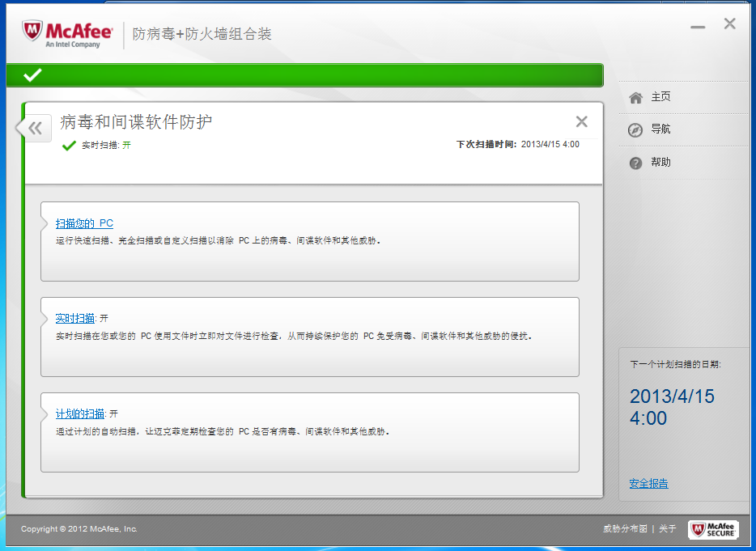Minimize the McAfee window
The width and height of the screenshot is (756, 551).
[x=698, y=27]
